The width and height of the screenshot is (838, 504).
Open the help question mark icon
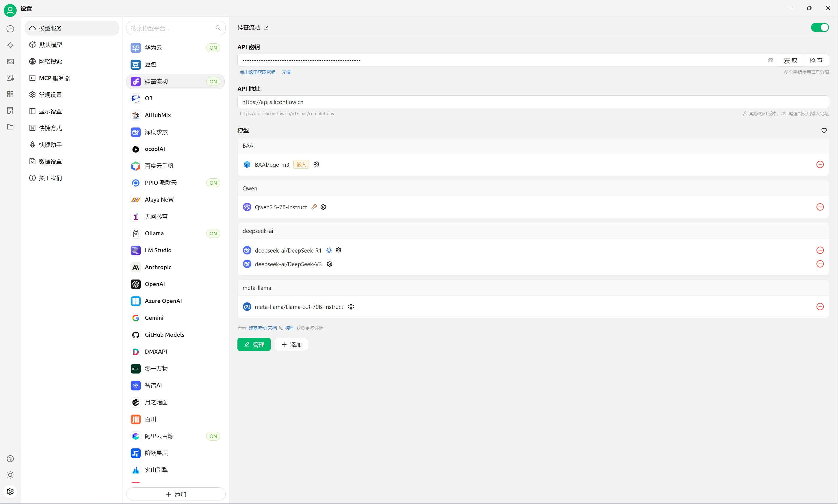[10, 459]
